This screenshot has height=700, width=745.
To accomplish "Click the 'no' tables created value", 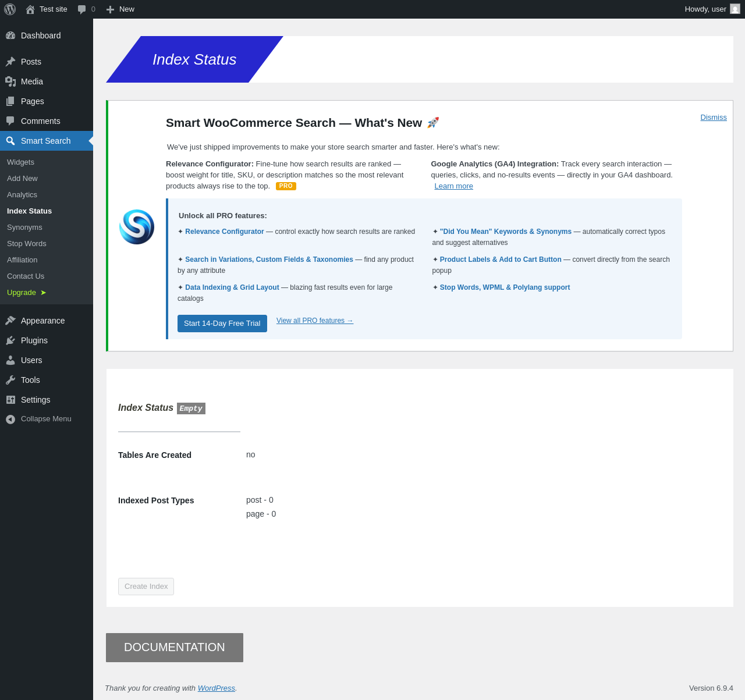I will point(251,454).
